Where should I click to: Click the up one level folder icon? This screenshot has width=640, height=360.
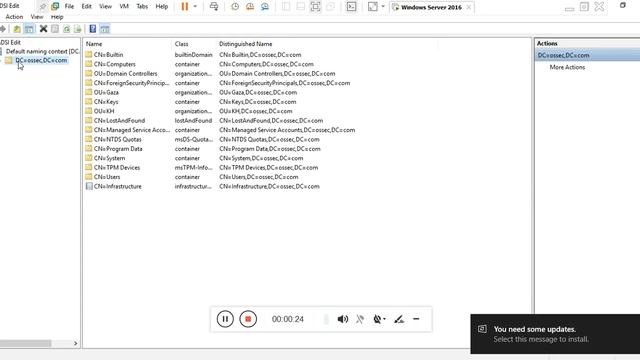coord(17,29)
